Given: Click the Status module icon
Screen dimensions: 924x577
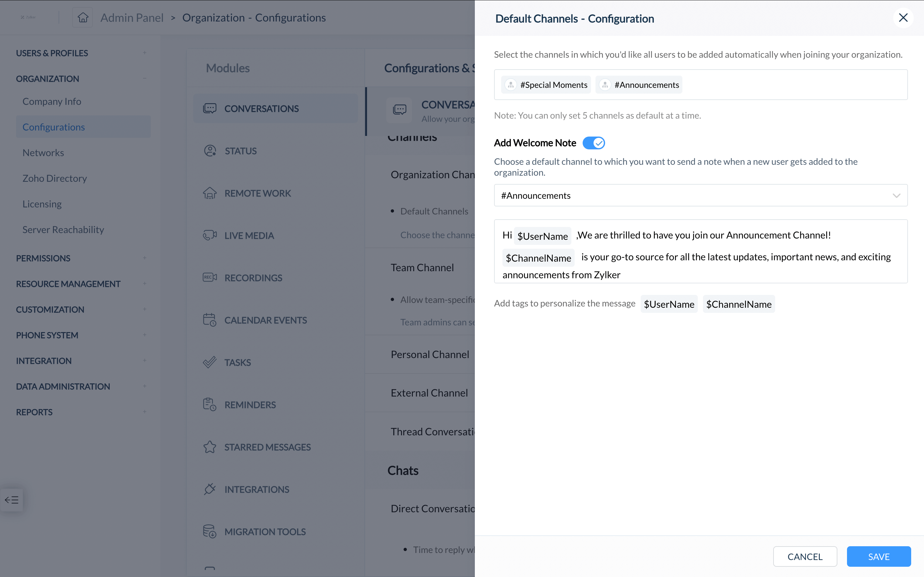Looking at the screenshot, I should coord(210,150).
